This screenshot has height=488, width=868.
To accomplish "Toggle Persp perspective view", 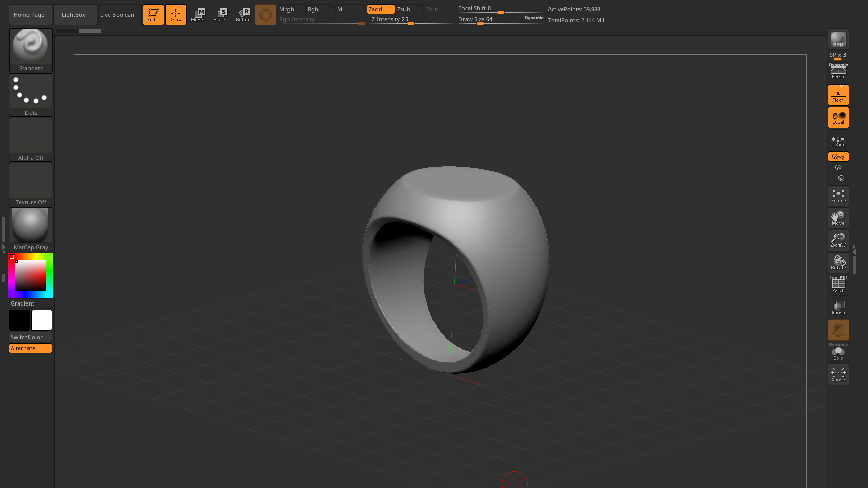I will pyautogui.click(x=838, y=71).
